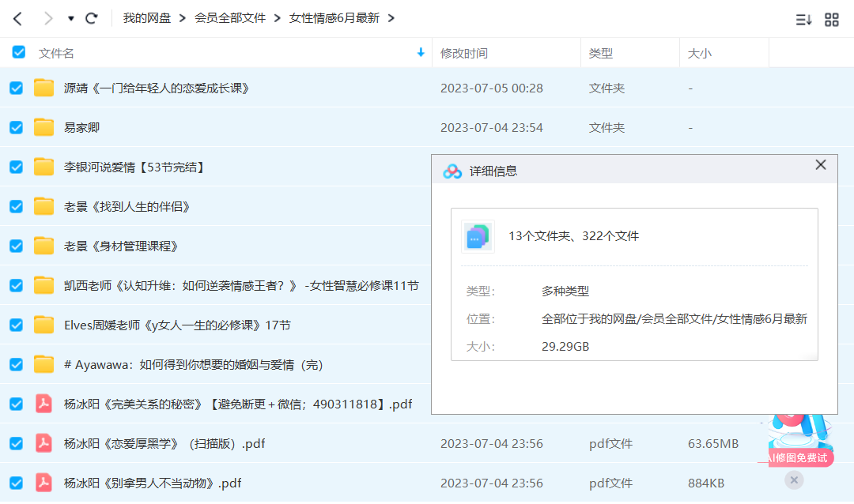Expand the chevron after 女性情感6月最新 breadcrumb
854x504 pixels.
[391, 18]
